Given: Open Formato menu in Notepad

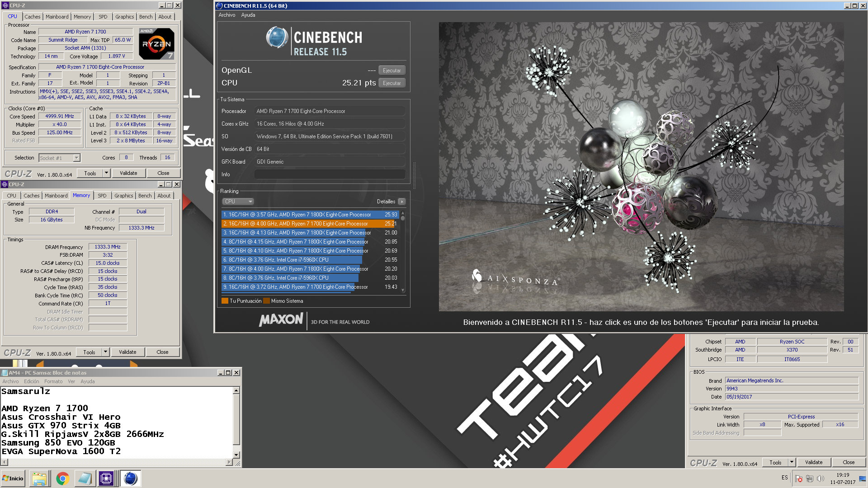Looking at the screenshot, I should click(x=53, y=381).
